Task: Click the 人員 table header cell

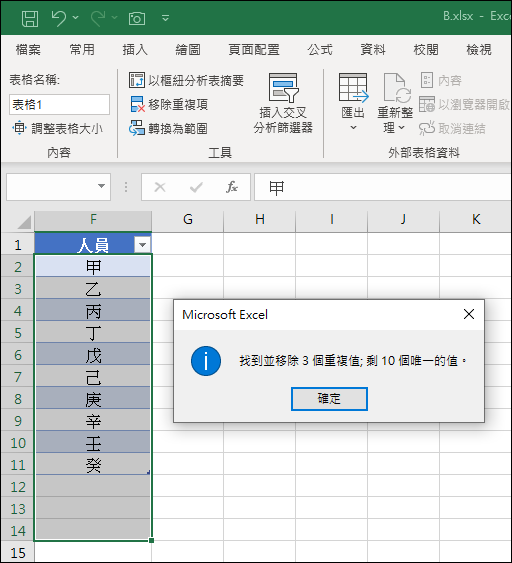Action: click(x=93, y=243)
